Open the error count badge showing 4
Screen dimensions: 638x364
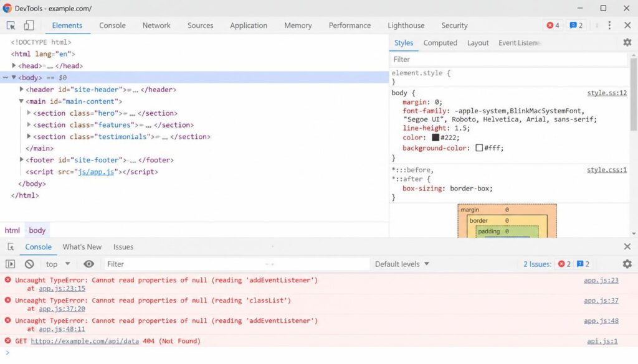[553, 26]
